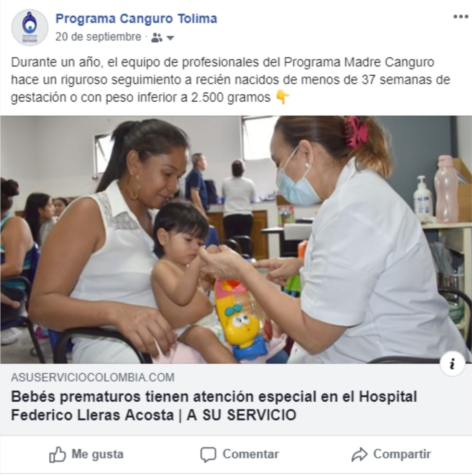This screenshot has height=476, width=472.
Task: Click the speech bubble Comentar icon
Action: (x=208, y=455)
